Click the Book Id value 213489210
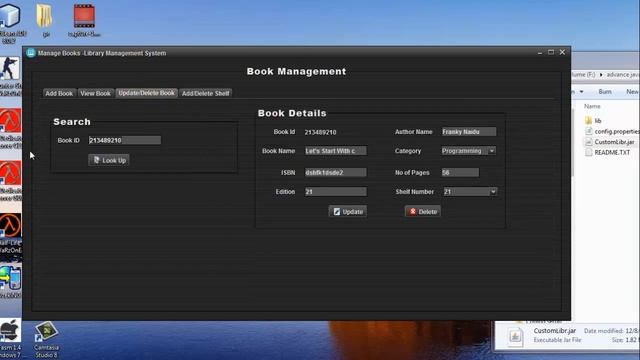The image size is (640, 360). point(320,132)
